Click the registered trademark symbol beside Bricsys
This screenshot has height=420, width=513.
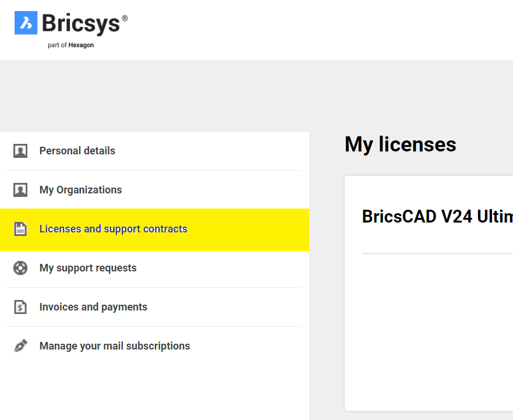pos(125,18)
